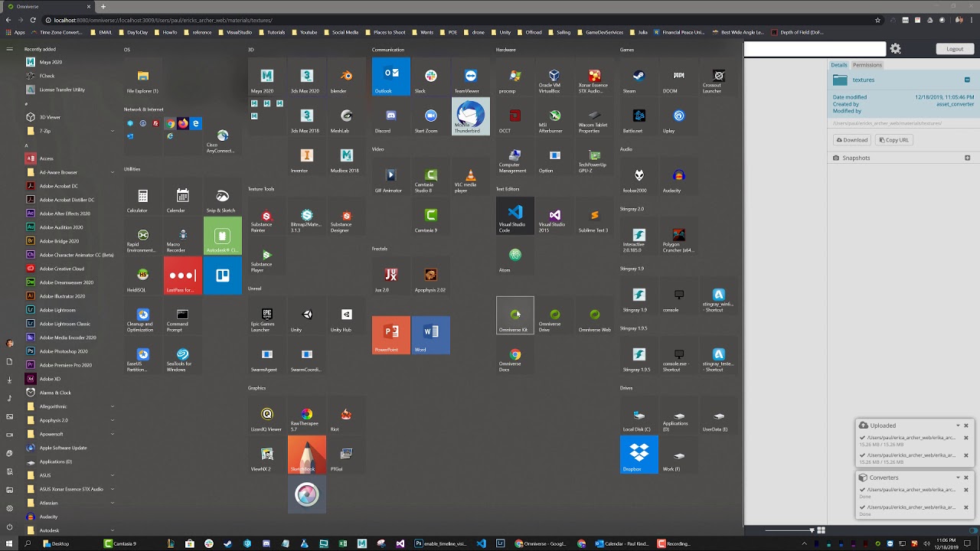This screenshot has height=551, width=980.
Task: Open the File Explorer tile
Action: pyautogui.click(x=143, y=77)
